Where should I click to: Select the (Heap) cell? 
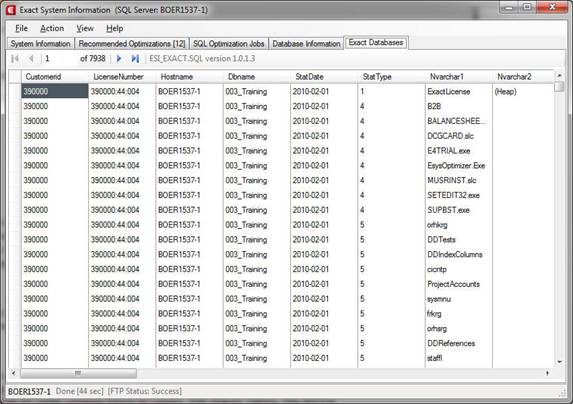tap(523, 91)
